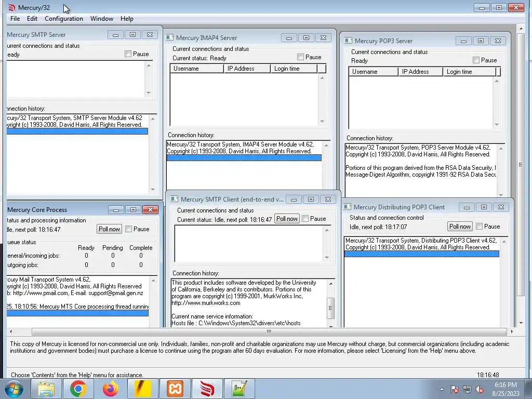The image size is (532, 399).
Task: Maximize the Mercury Core Process window
Action: 133,210
